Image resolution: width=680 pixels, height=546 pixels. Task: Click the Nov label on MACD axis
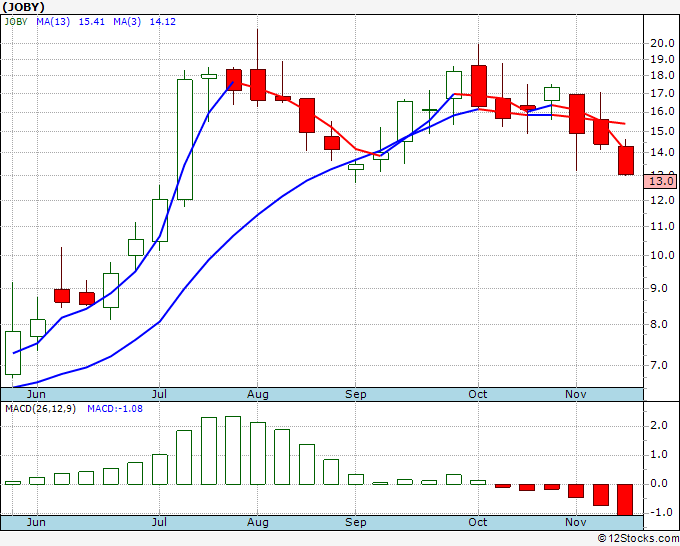coord(576,522)
